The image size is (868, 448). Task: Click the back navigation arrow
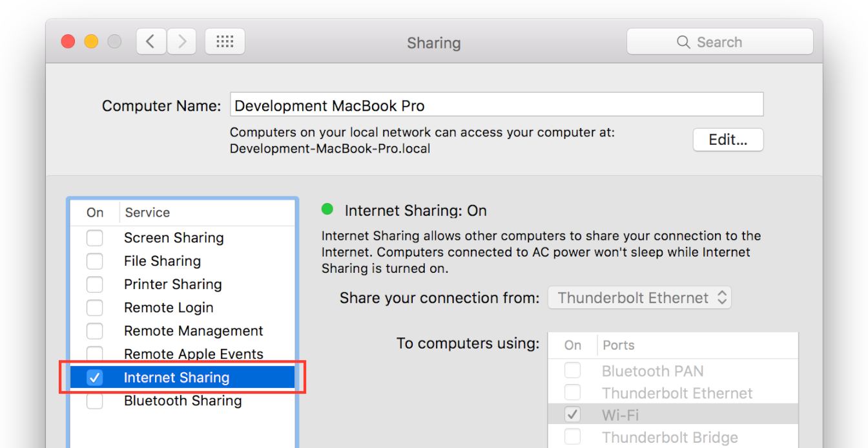pyautogui.click(x=150, y=42)
